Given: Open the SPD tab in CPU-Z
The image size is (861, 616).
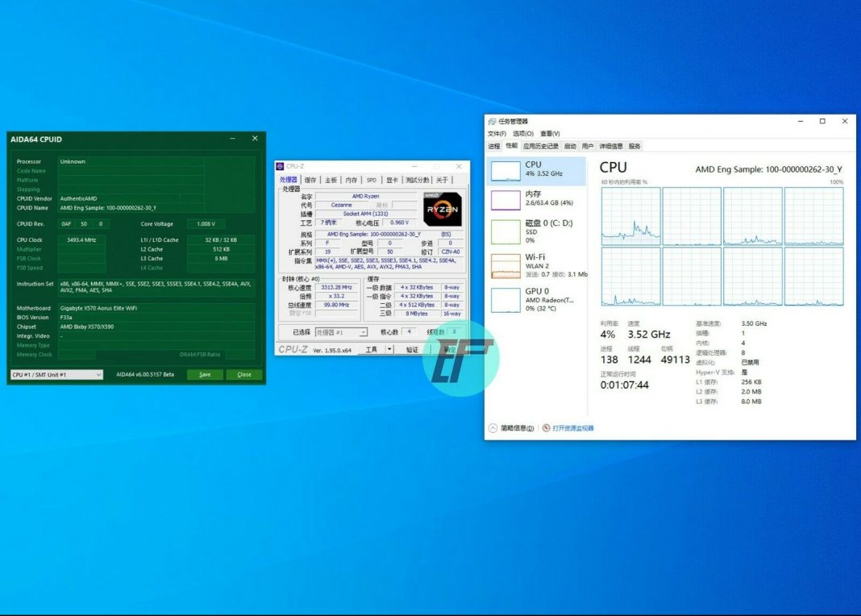Looking at the screenshot, I should coord(372,180).
